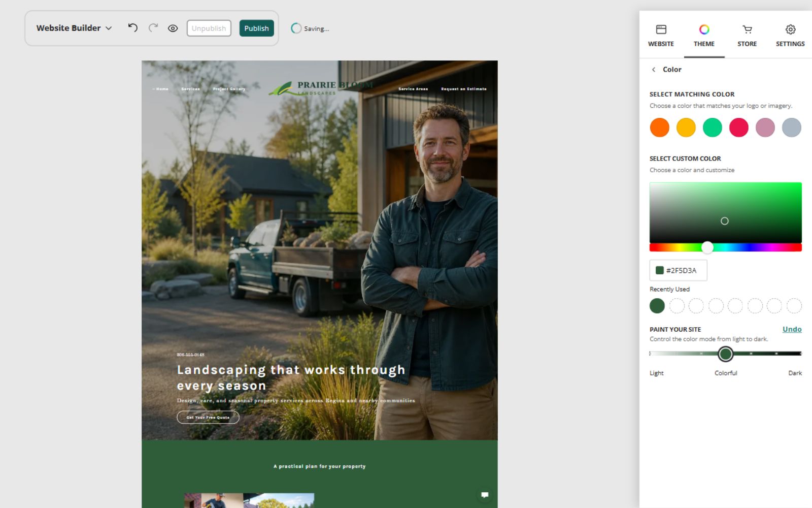This screenshot has width=812, height=508.
Task: Click the undo arrow icon in toolbar
Action: coord(133,28)
